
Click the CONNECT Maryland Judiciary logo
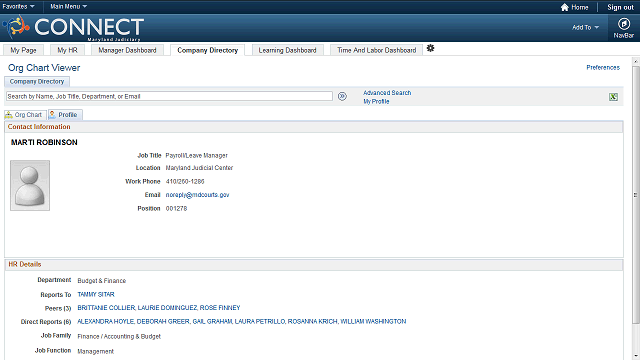click(73, 28)
